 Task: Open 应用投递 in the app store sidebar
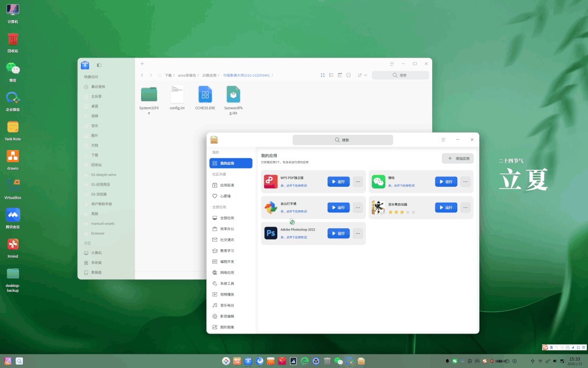(231, 185)
